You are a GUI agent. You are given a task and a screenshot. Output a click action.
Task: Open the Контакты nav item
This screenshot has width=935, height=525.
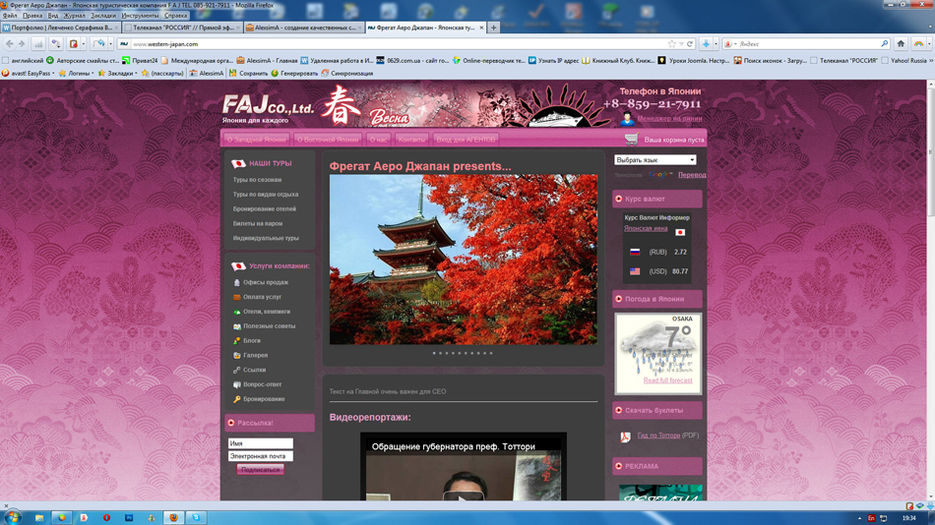pos(411,140)
